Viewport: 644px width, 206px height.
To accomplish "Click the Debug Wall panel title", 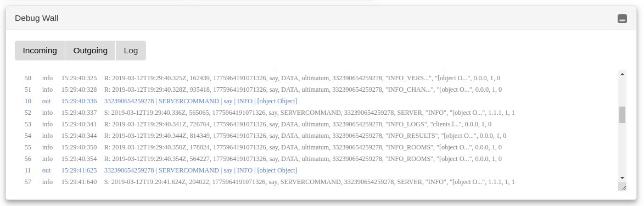I will (37, 18).
